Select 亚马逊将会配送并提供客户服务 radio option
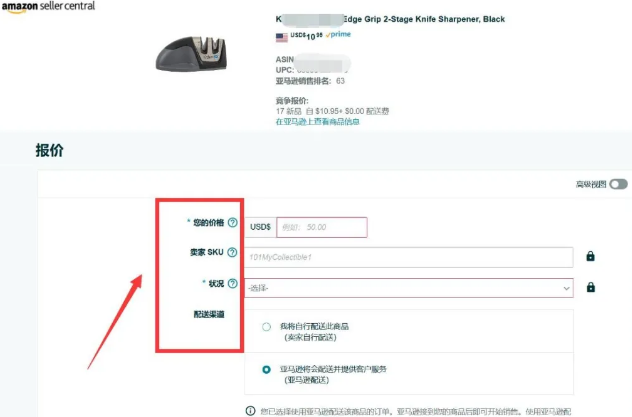Viewport: 632px width, 417px height. pos(266,369)
